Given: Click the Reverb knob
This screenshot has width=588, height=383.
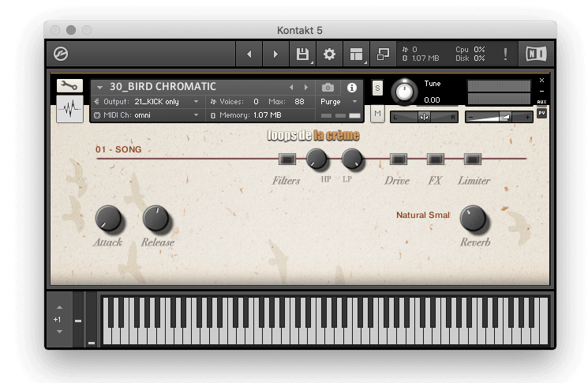Looking at the screenshot, I should (x=473, y=218).
